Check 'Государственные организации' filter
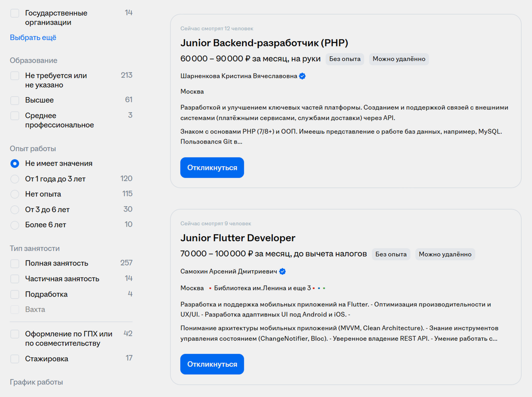The width and height of the screenshot is (532, 397). click(x=15, y=13)
